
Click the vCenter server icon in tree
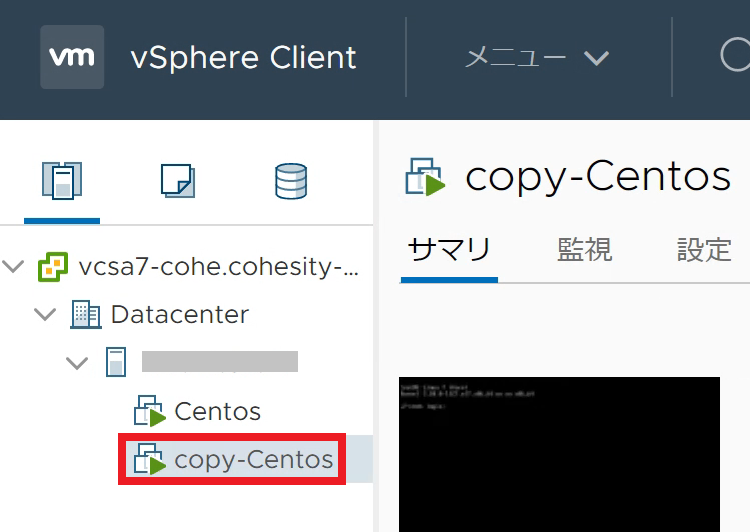click(x=53, y=266)
